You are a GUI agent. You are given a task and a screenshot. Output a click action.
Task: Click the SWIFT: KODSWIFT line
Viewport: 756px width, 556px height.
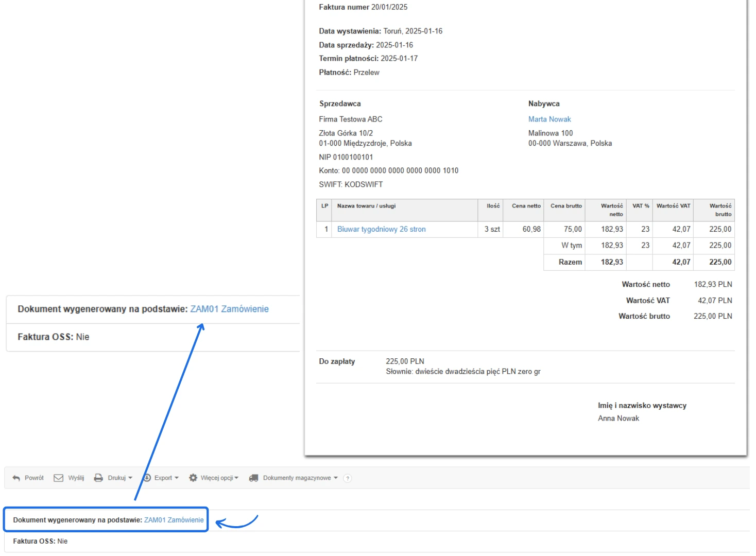351,184
